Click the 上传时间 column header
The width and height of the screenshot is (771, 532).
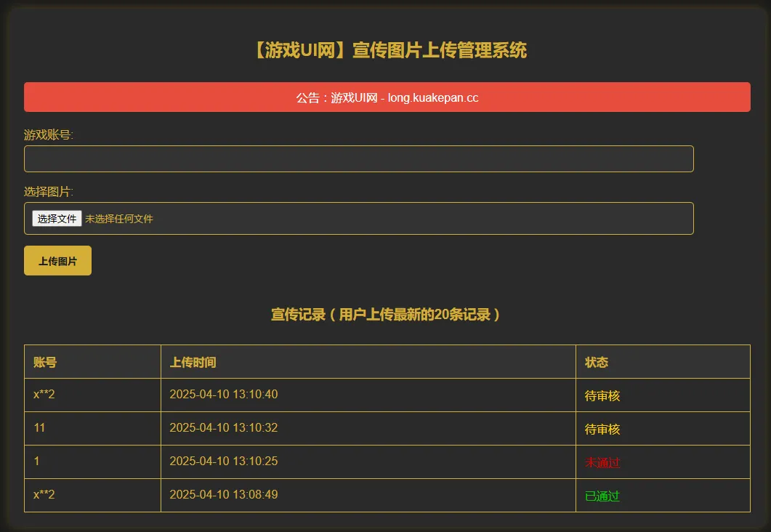[x=193, y=362]
